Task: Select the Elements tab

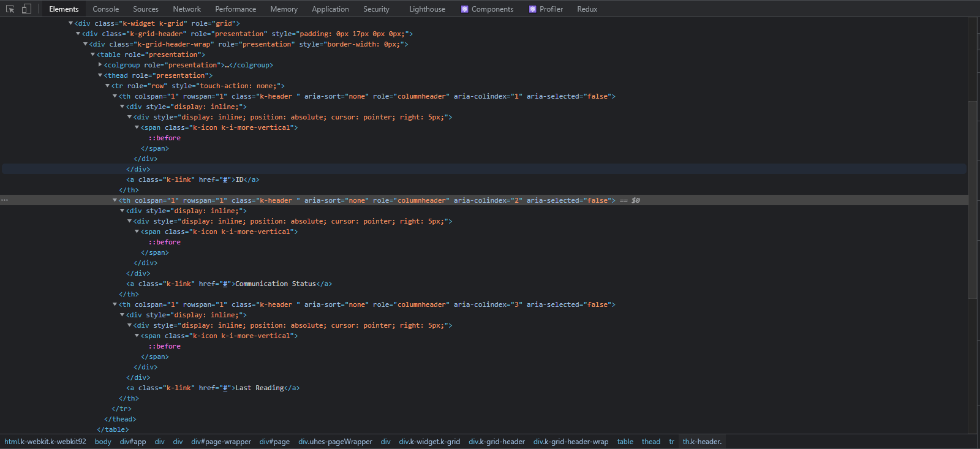Action: tap(64, 9)
